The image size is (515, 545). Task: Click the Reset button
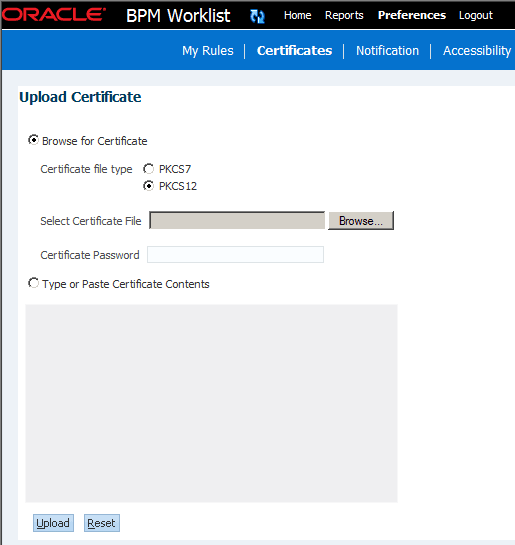point(101,523)
